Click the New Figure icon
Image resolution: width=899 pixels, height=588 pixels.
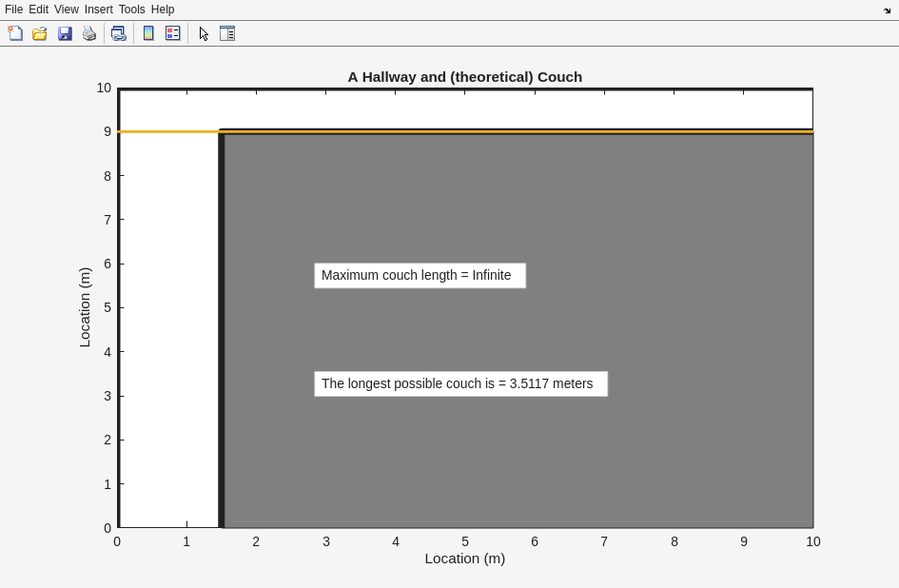(x=15, y=33)
